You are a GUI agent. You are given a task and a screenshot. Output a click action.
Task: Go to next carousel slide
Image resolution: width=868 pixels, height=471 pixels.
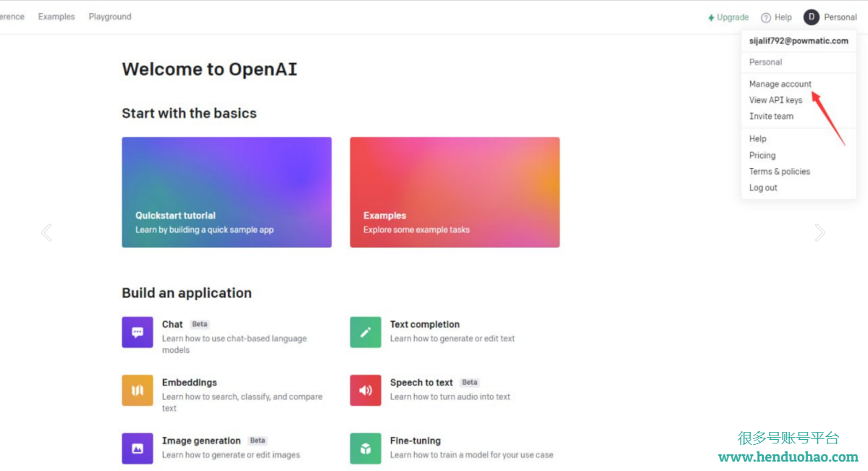tap(819, 233)
